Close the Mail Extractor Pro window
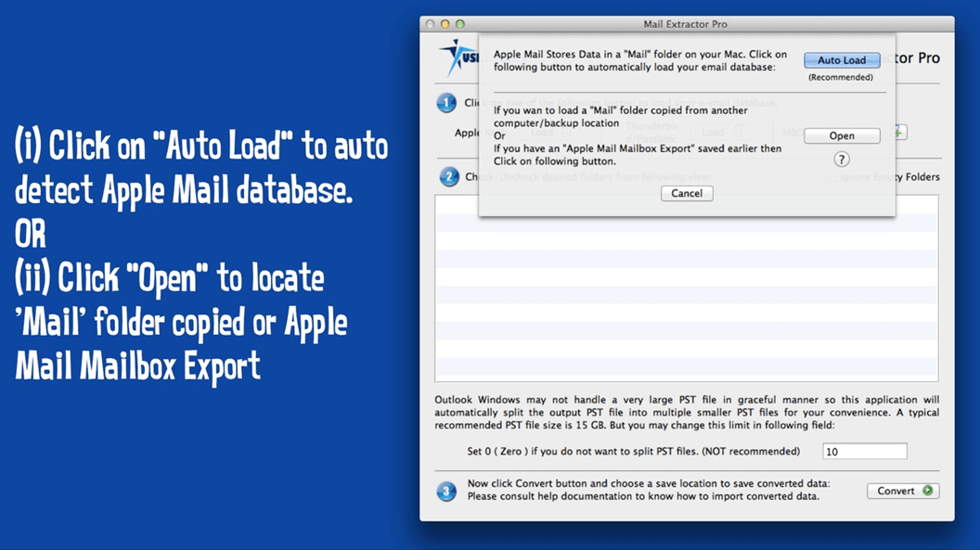 pos(430,24)
